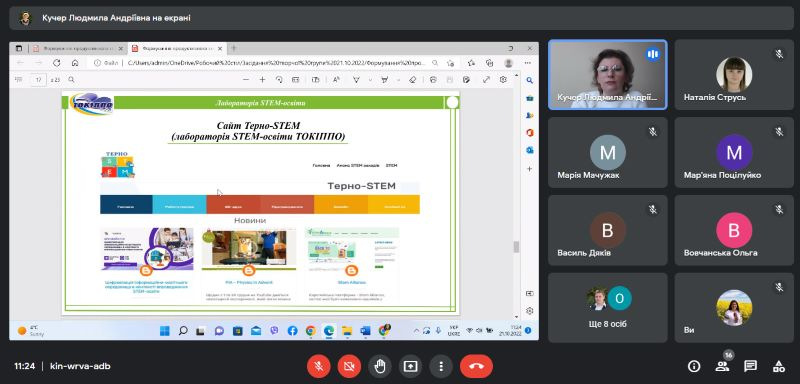800x384 pixels.
Task: Start presenting your screen
Action: [410, 366]
